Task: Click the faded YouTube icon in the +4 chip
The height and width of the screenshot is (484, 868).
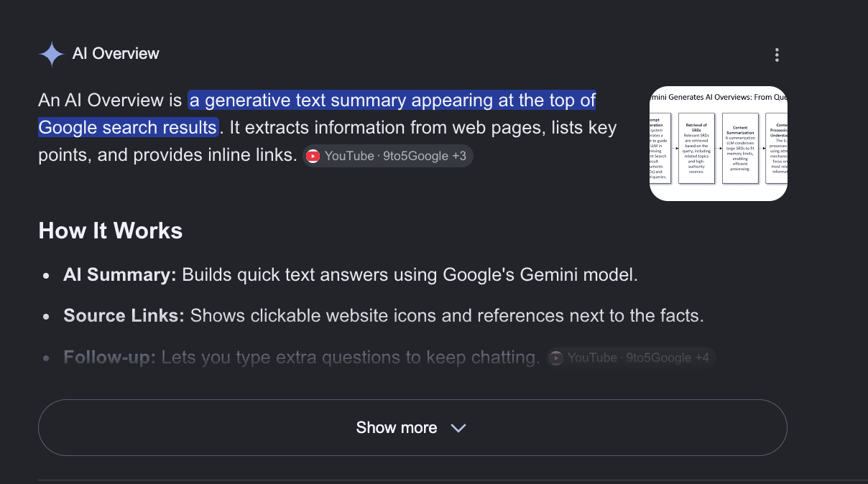Action: (x=556, y=358)
